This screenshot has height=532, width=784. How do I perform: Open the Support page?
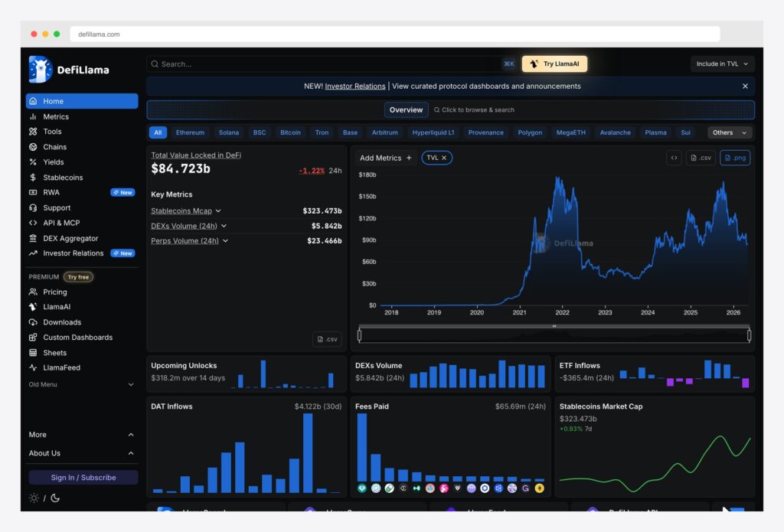pos(81,207)
